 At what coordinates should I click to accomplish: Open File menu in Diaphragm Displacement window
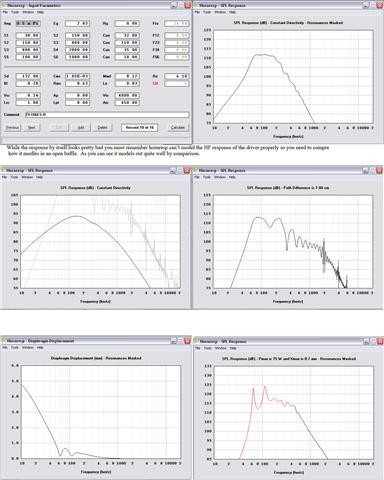[x=5, y=348]
